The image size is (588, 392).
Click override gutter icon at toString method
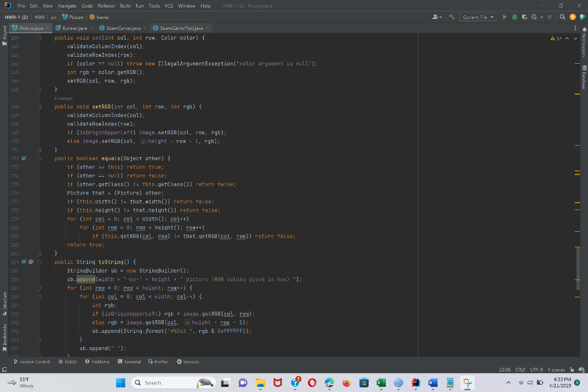[24, 262]
